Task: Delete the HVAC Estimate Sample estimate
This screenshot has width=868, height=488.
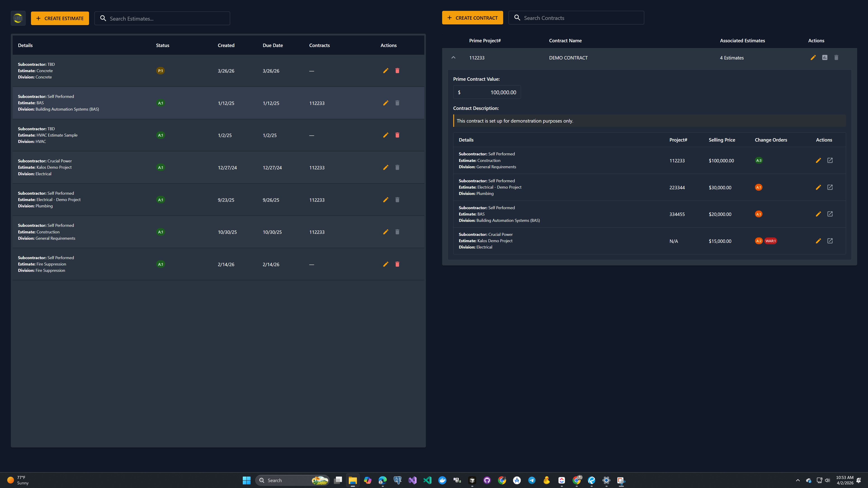Action: click(397, 135)
